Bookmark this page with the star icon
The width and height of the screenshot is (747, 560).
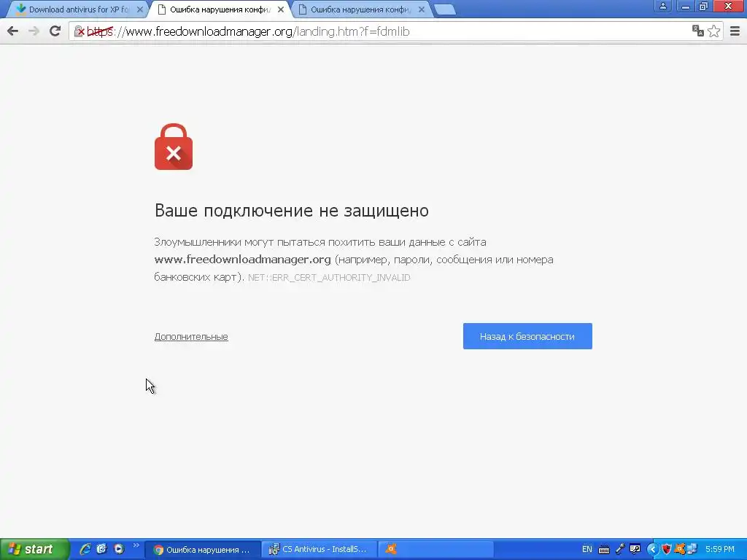(713, 31)
